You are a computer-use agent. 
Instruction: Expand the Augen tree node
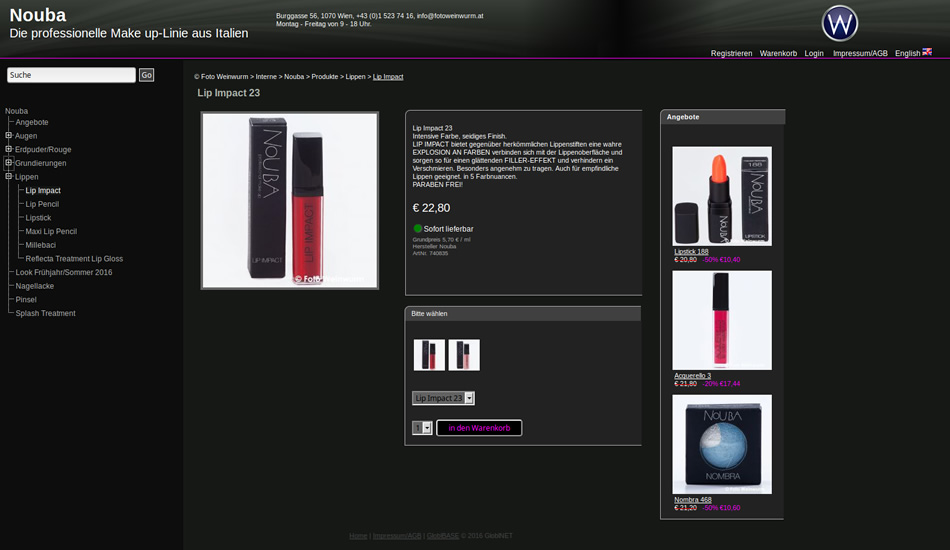pyautogui.click(x=8, y=136)
